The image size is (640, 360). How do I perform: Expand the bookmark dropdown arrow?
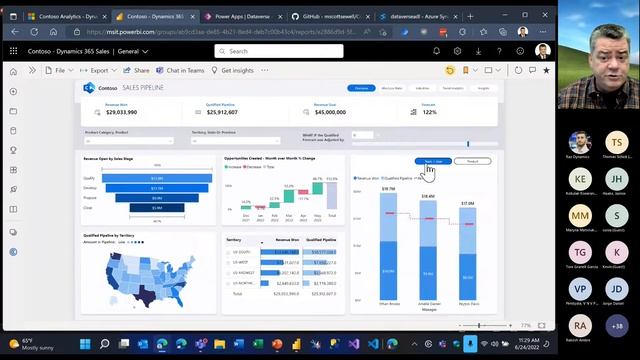click(x=475, y=70)
